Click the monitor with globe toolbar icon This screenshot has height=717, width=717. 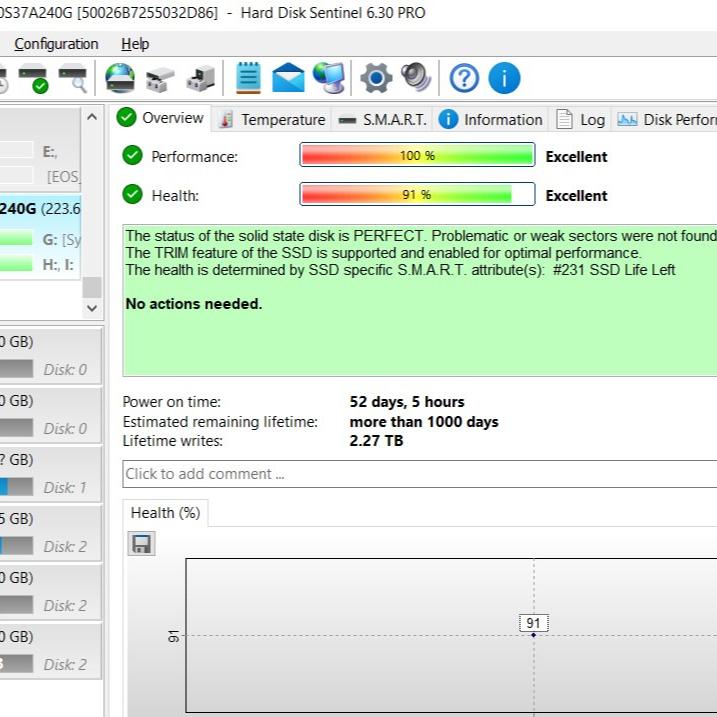[x=329, y=78]
